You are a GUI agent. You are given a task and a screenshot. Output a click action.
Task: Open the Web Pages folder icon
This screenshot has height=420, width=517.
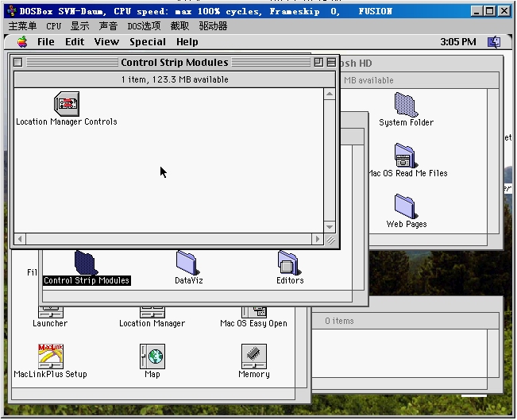pyautogui.click(x=406, y=206)
